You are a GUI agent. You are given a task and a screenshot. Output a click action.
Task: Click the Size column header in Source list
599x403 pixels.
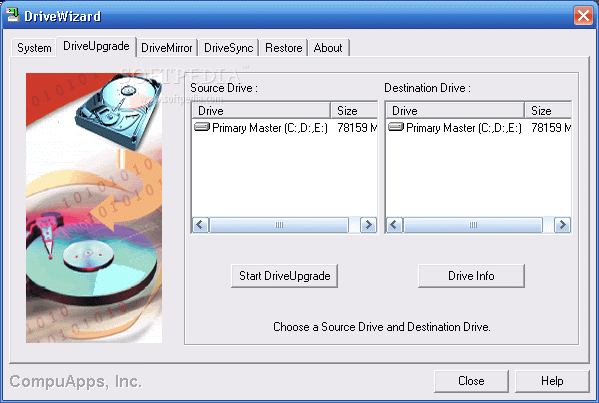point(354,110)
